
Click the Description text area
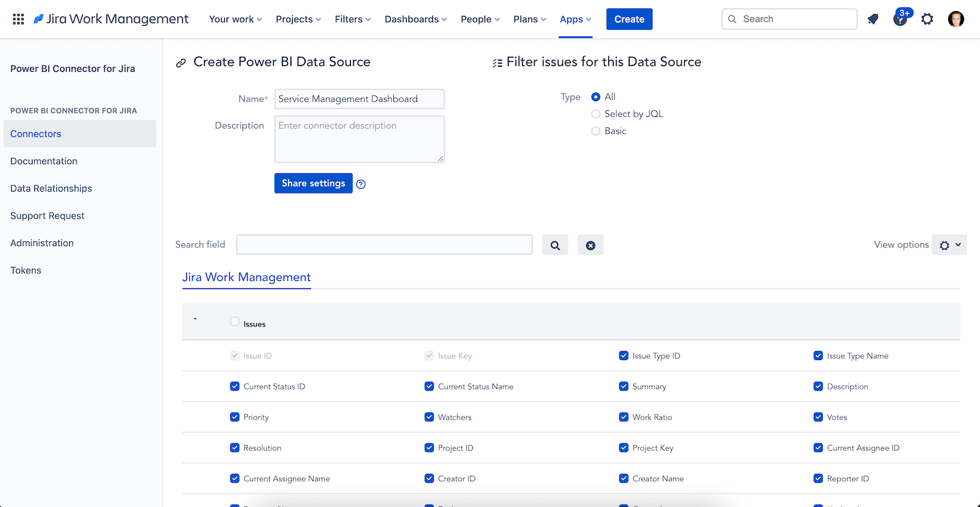(360, 139)
